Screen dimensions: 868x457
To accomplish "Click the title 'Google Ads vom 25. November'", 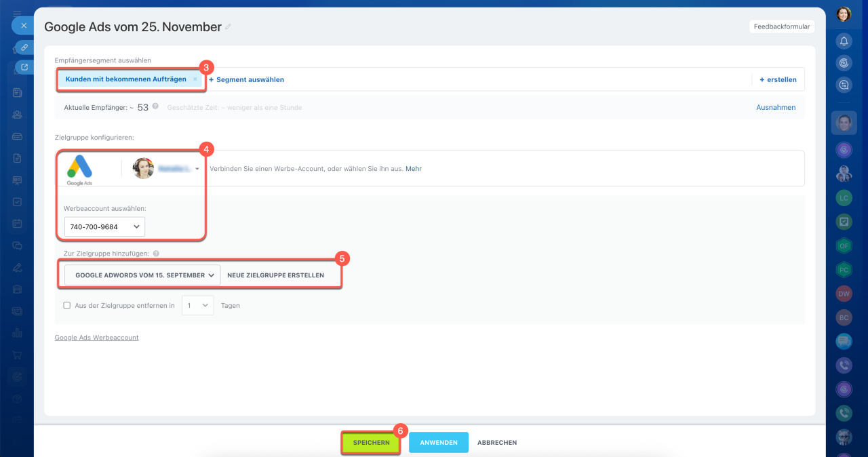I will 133,27.
